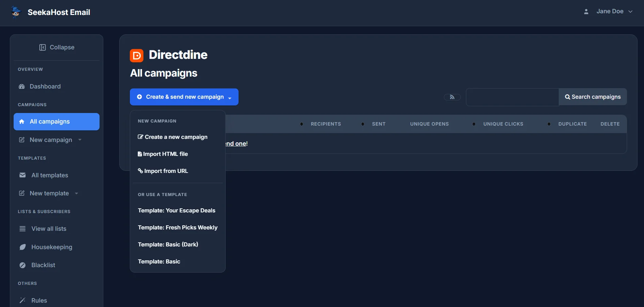This screenshot has width=644, height=307.
Task: Sort by the Unique clicks column
Action: (503, 124)
